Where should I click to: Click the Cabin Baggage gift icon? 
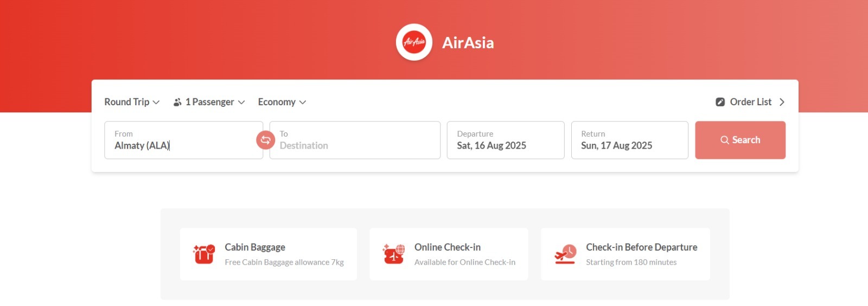[204, 254]
